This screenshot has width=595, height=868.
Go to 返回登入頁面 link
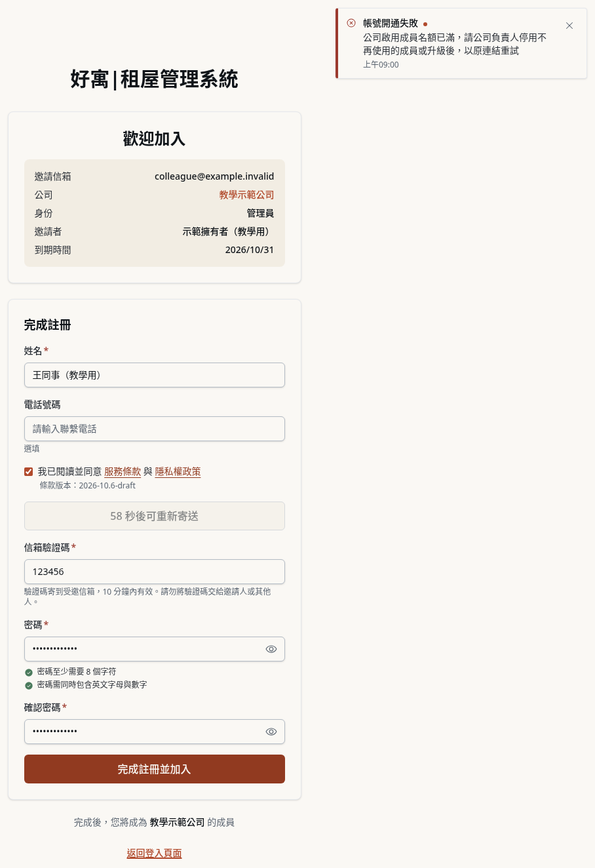155,853
